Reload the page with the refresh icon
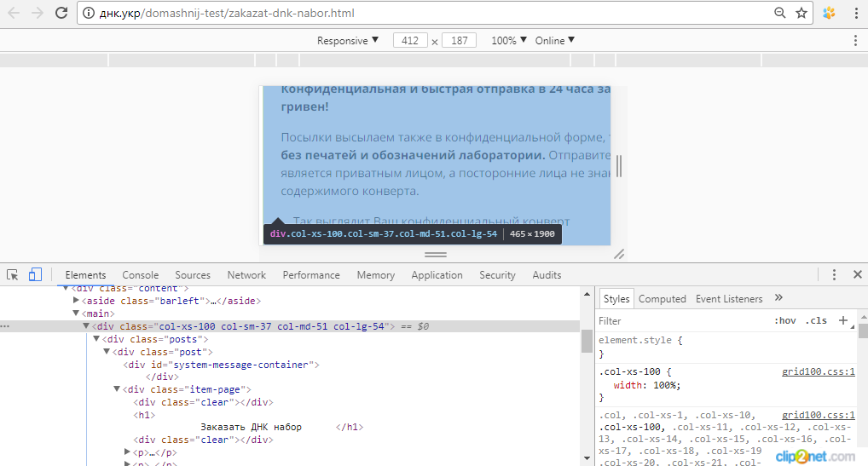868x466 pixels. 61,13
